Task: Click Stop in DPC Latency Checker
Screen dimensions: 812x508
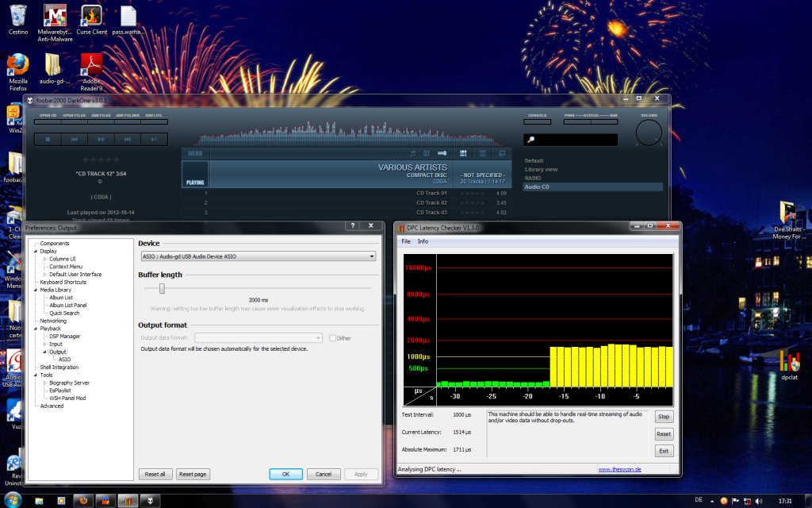Action: coord(664,417)
